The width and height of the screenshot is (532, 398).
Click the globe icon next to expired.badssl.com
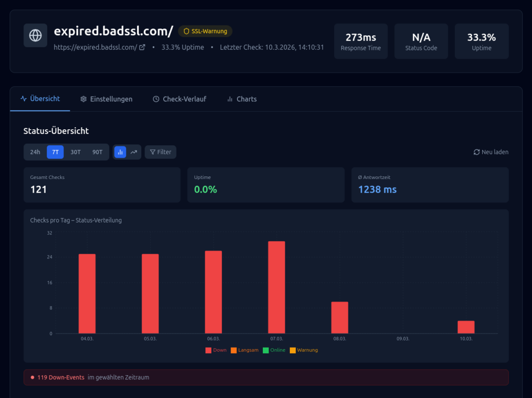point(35,35)
